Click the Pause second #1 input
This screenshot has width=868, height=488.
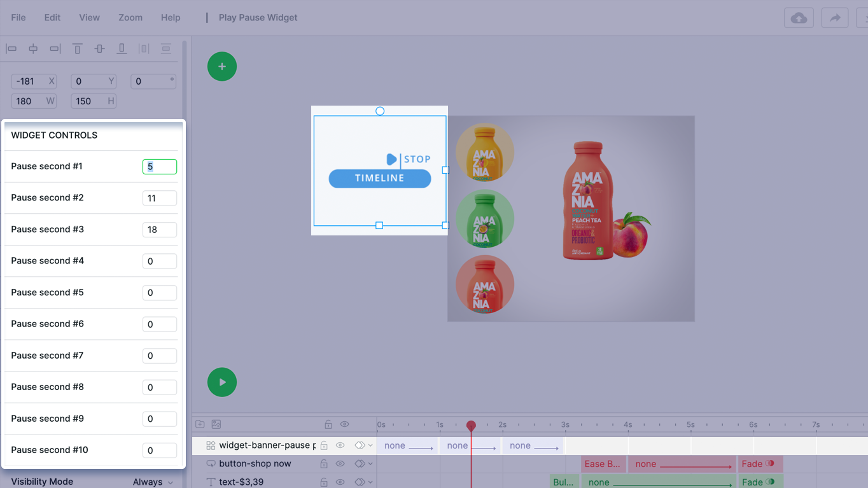pos(160,167)
